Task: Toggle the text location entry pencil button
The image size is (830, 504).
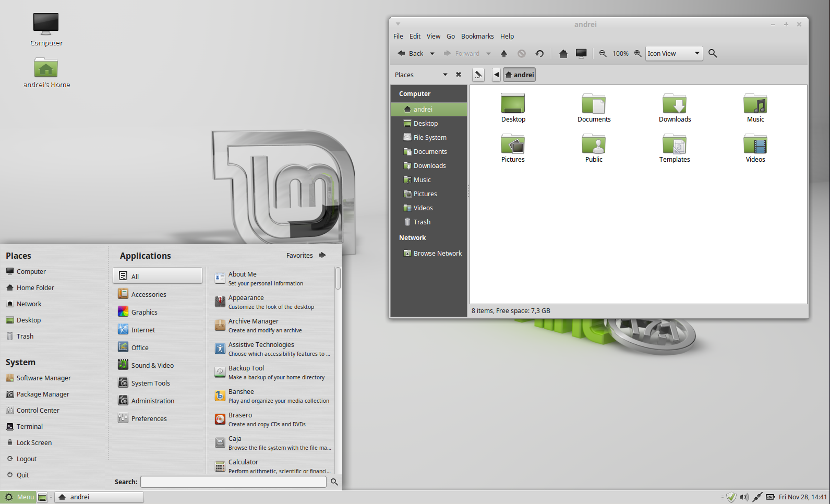Action: tap(478, 75)
